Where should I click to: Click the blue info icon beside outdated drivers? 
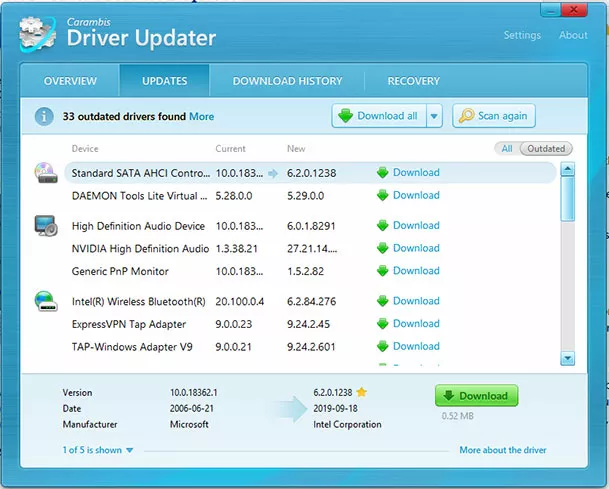pos(44,116)
